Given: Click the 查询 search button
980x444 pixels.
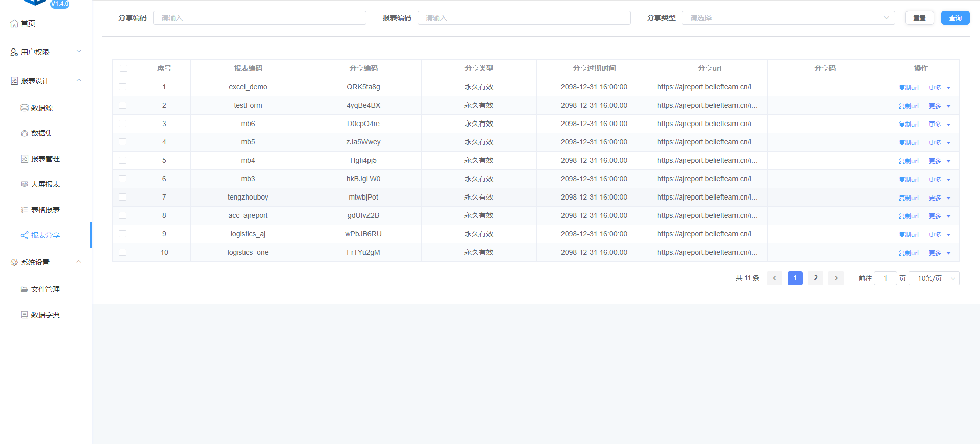Looking at the screenshot, I should tap(955, 18).
